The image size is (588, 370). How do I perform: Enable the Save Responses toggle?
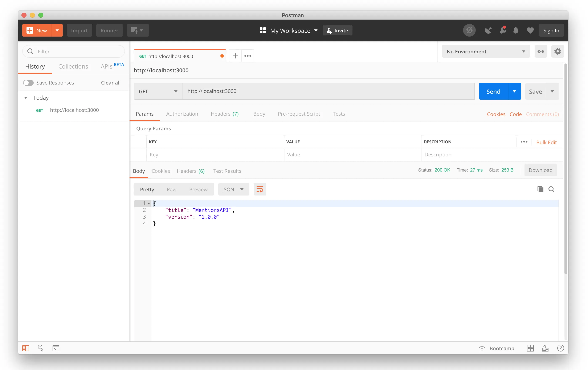pos(28,83)
